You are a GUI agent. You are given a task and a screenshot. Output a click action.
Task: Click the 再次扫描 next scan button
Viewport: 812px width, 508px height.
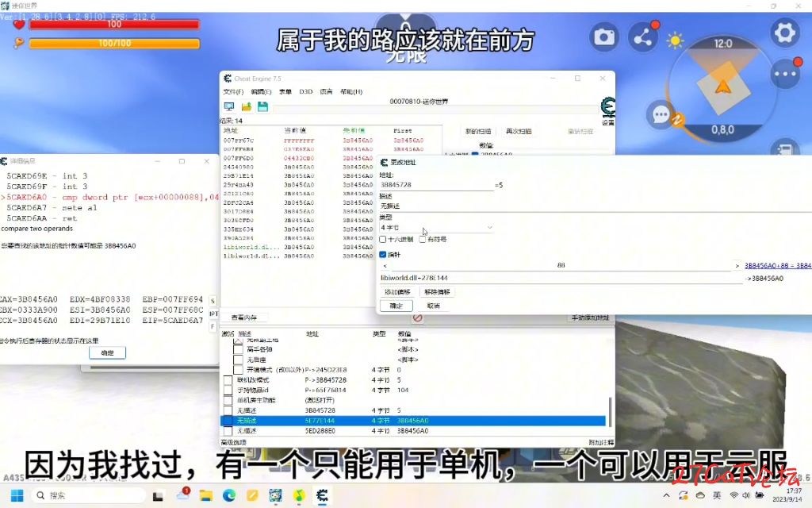(519, 131)
